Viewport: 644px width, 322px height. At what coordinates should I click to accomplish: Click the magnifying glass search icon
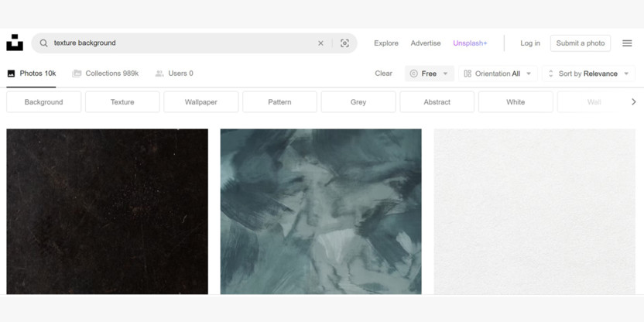tap(43, 43)
